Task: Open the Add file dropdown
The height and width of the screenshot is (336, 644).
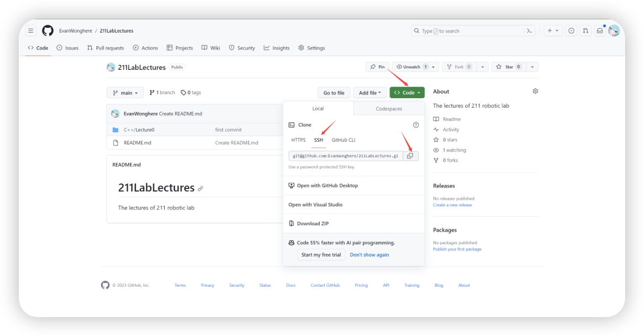Action: pos(370,93)
